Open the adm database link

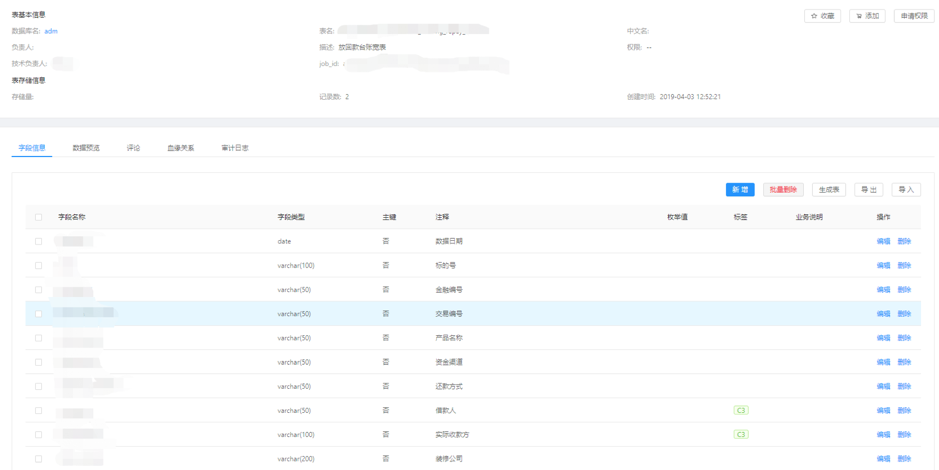point(51,31)
